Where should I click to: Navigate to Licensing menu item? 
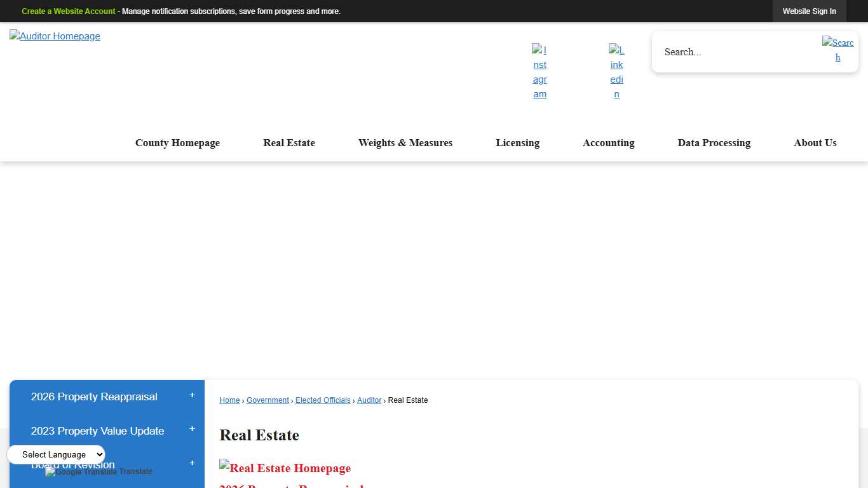(x=517, y=143)
